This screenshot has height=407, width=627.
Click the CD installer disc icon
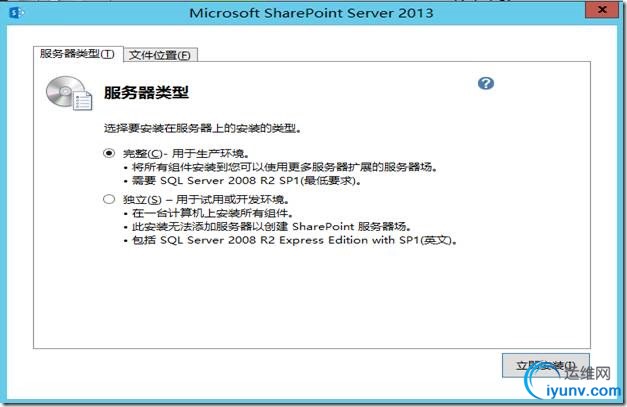pyautogui.click(x=69, y=93)
